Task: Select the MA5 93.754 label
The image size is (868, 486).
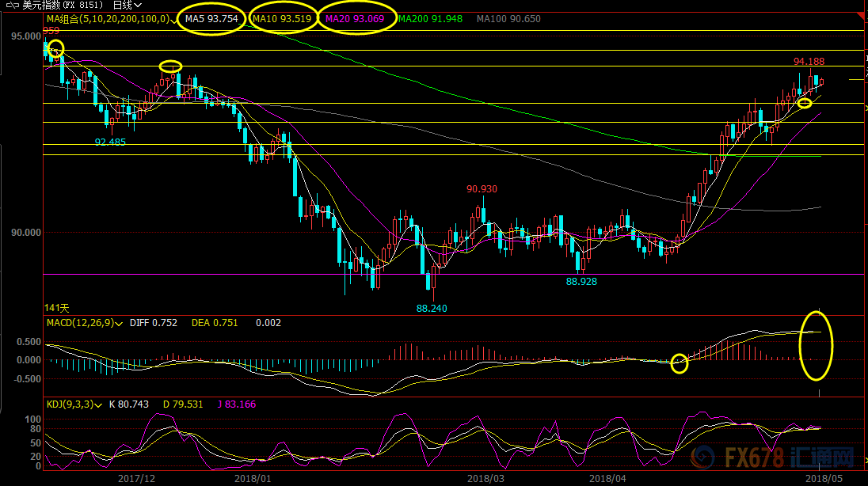Action: 211,19
